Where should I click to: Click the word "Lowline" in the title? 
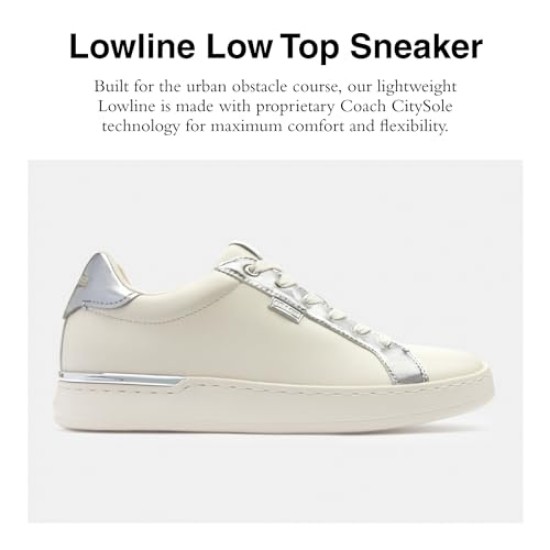point(132,46)
